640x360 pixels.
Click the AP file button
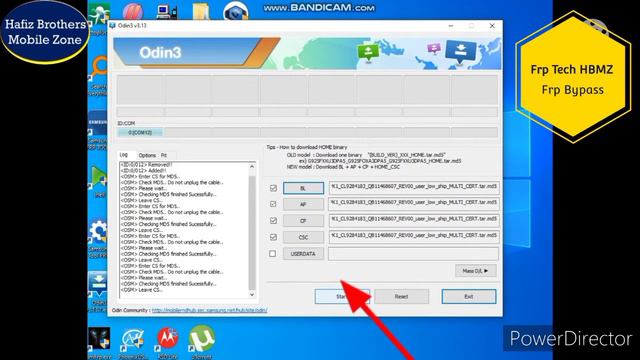(x=303, y=204)
